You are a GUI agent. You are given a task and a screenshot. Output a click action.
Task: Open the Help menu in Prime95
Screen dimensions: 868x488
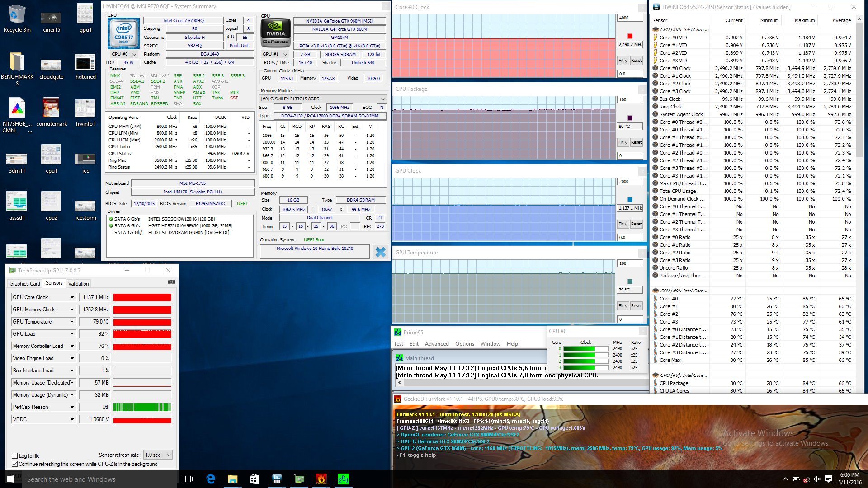(x=512, y=344)
